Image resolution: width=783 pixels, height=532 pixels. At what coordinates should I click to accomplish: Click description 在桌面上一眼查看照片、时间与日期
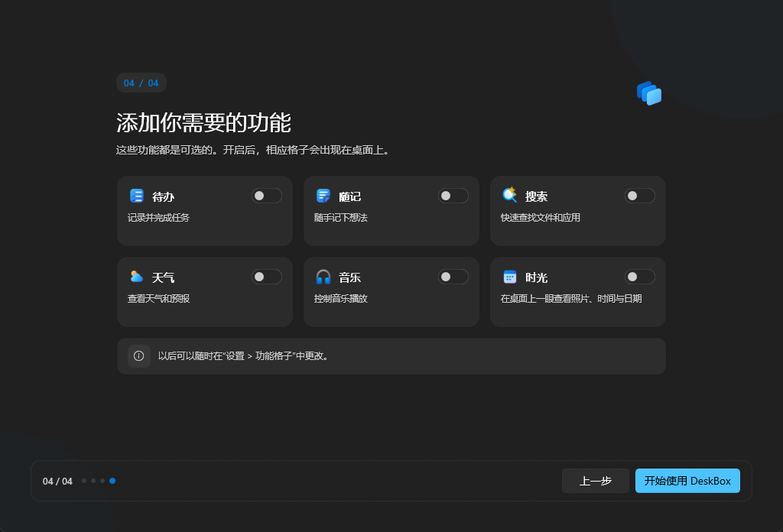(x=571, y=298)
